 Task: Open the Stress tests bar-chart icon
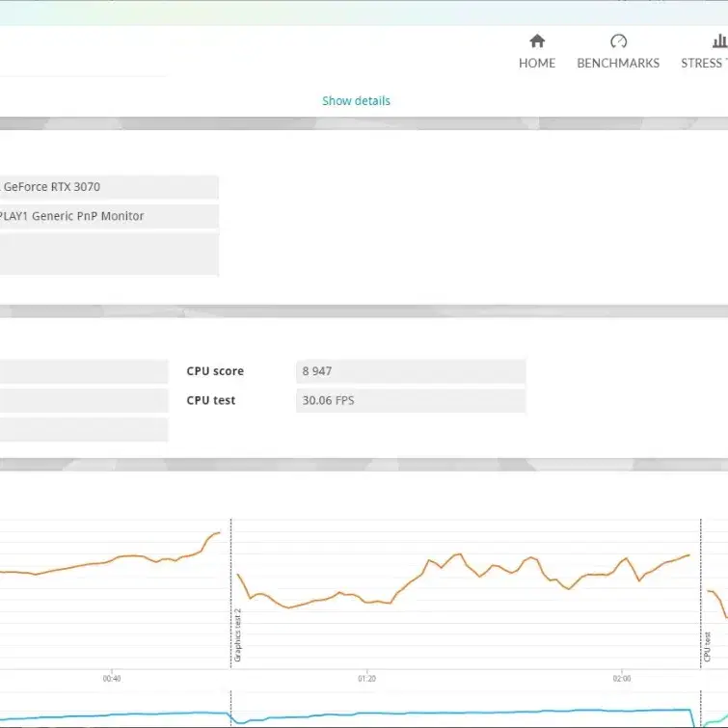tap(720, 40)
